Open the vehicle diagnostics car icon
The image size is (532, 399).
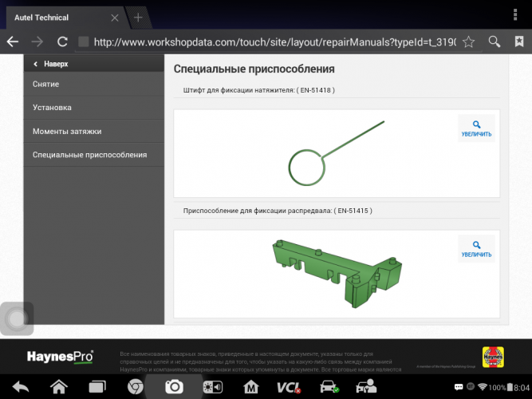tap(329, 387)
